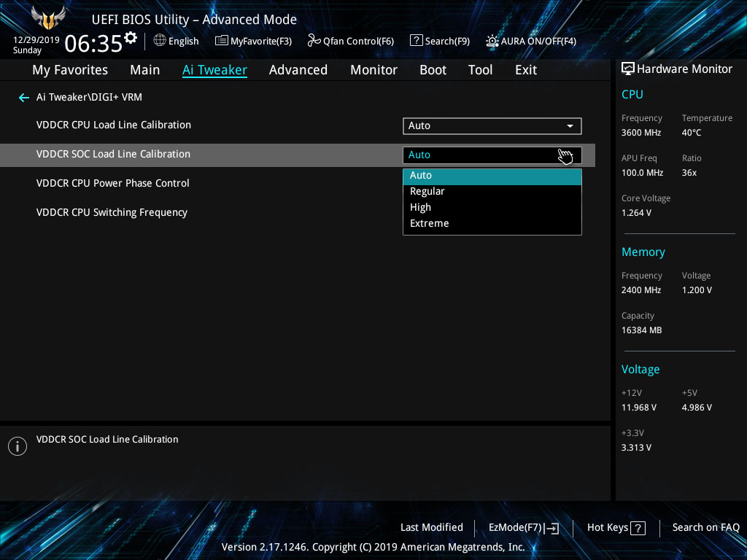Click the AURA light bulb icon
Image resolution: width=747 pixels, height=560 pixels.
(492, 41)
